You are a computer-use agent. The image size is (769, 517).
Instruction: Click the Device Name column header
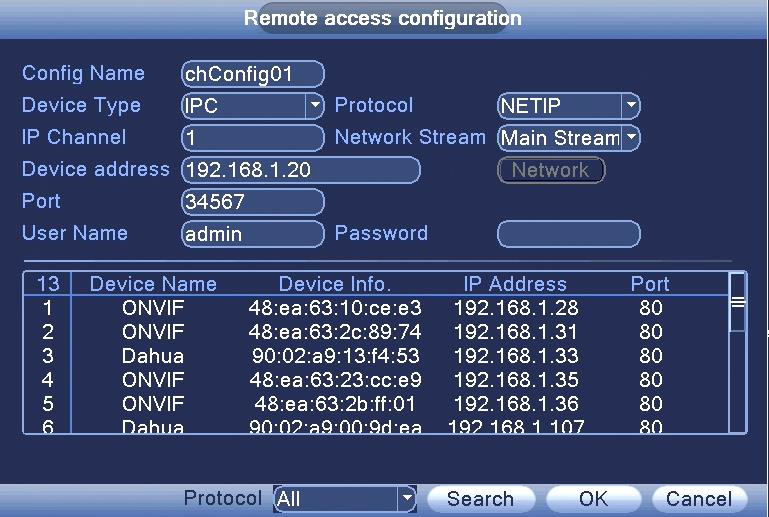153,284
